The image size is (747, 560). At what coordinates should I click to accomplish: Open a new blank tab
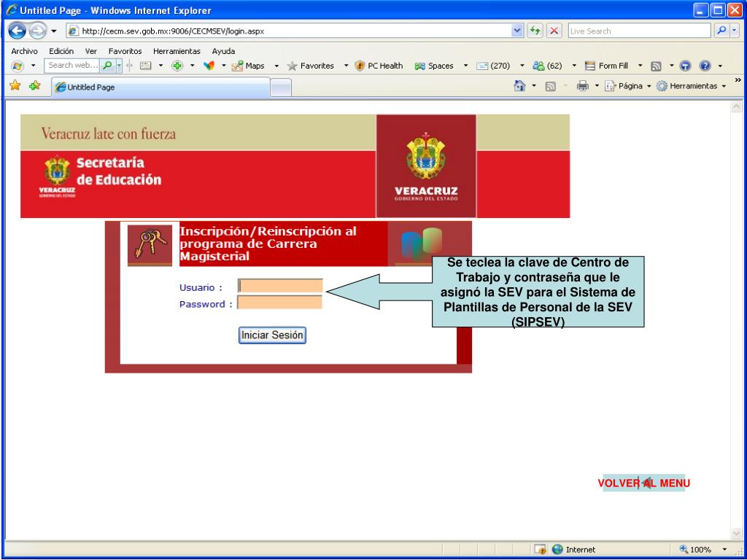pos(281,87)
